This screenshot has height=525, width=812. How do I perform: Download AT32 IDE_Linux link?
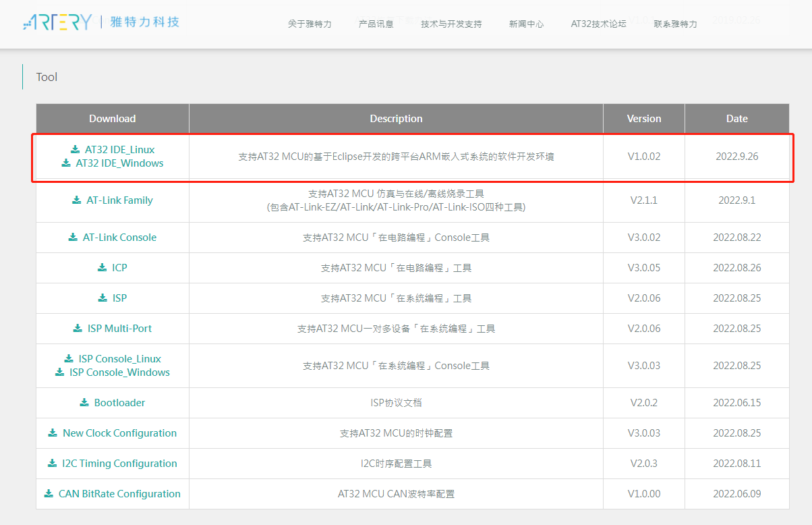point(120,149)
